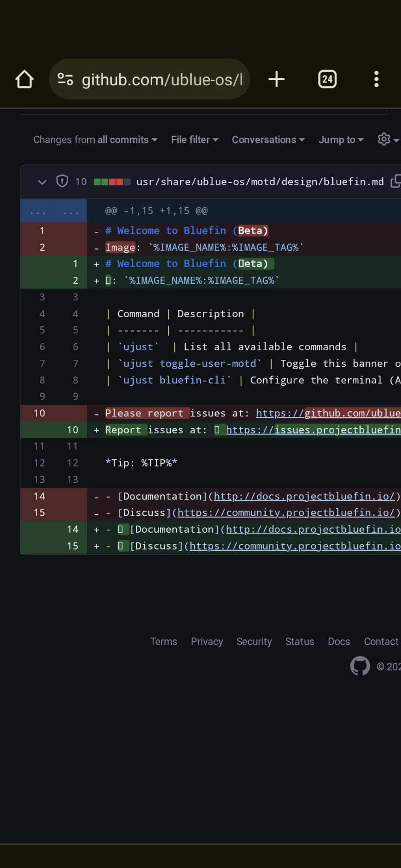The image size is (401, 868).
Task: Select deleted line 1 number
Action: [x=42, y=231]
